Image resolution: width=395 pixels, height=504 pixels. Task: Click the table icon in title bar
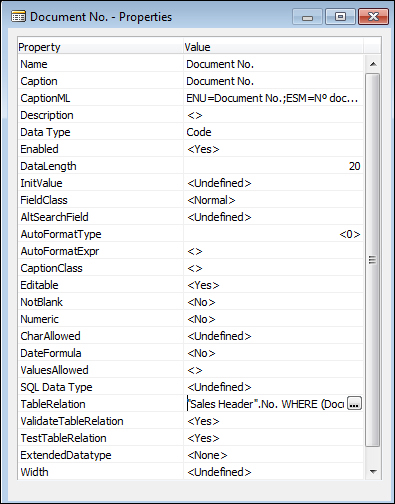18,16
